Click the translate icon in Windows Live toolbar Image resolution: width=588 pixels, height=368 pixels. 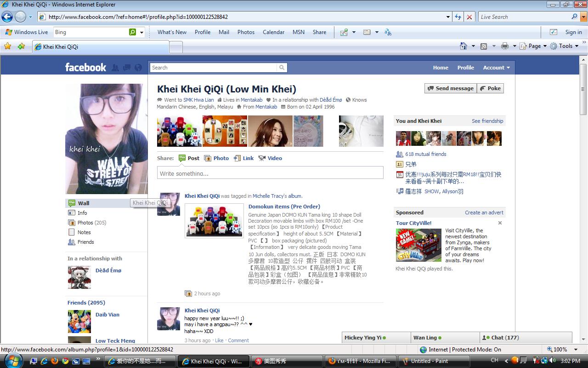pos(388,32)
